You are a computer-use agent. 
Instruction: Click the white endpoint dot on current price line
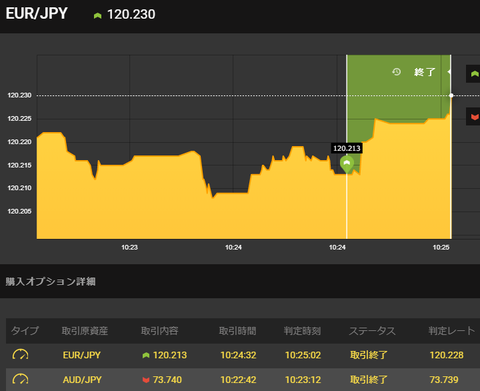451,95
